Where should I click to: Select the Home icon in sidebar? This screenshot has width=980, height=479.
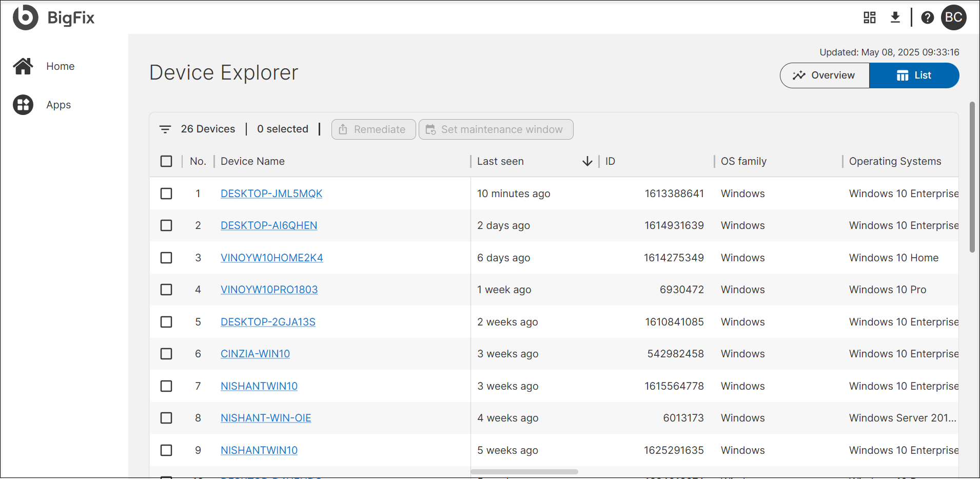23,66
